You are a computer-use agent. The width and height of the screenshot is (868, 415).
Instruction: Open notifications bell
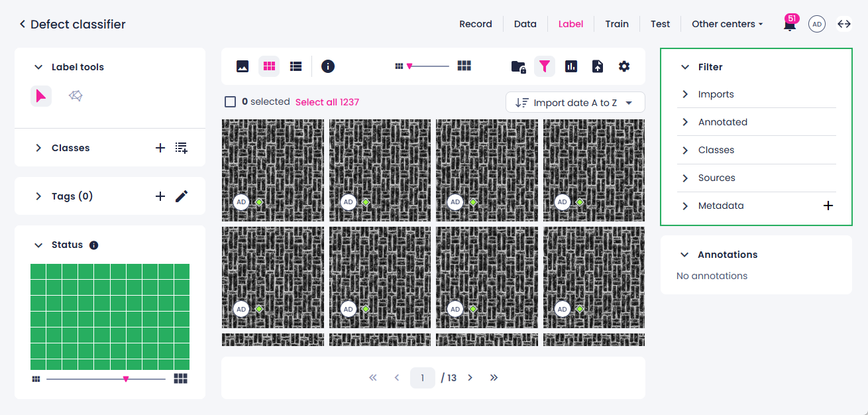pos(790,24)
